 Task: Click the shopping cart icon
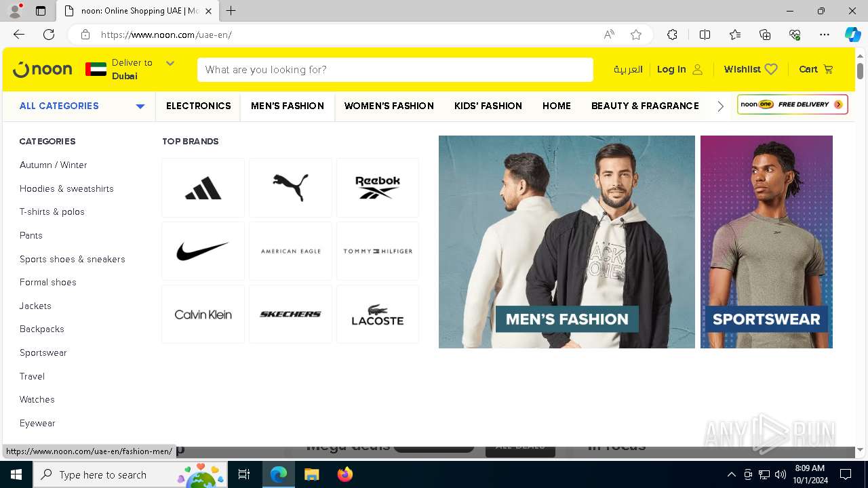click(x=828, y=69)
